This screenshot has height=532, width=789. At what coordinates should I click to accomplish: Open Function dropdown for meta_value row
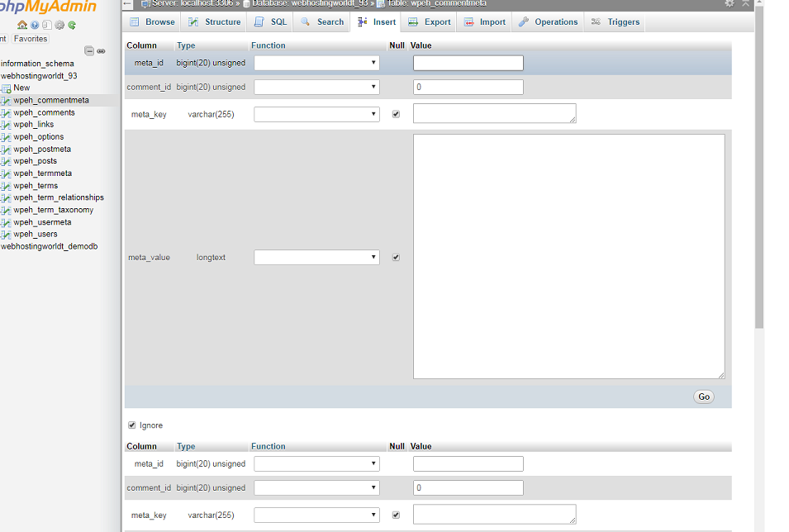(x=316, y=258)
